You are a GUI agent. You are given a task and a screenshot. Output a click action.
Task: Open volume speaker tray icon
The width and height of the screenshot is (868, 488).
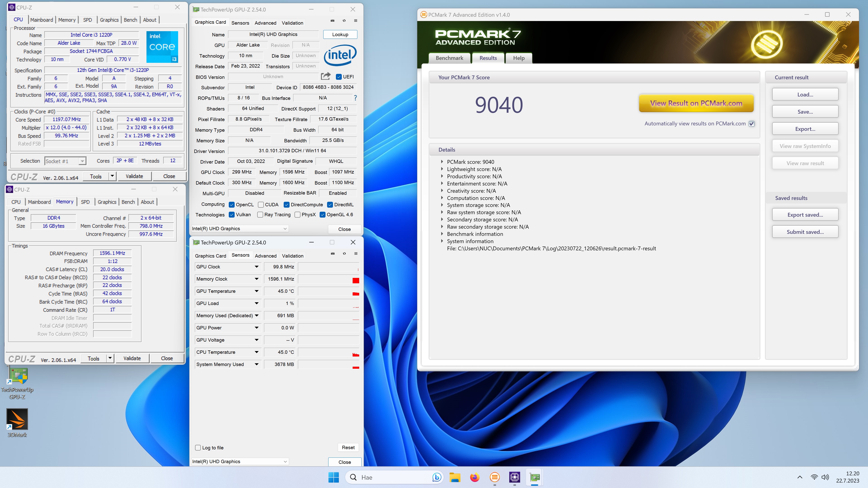(825, 477)
